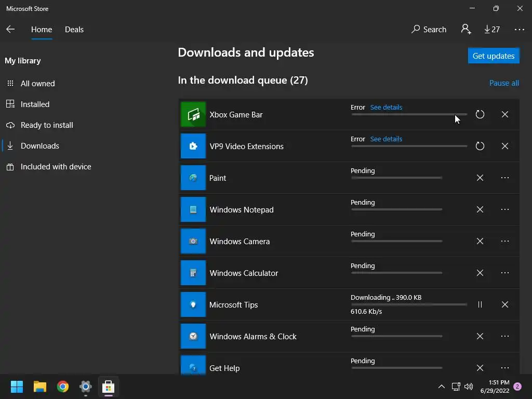The image size is (532, 399).
Task: Open the Windows Start menu
Action: (17, 387)
